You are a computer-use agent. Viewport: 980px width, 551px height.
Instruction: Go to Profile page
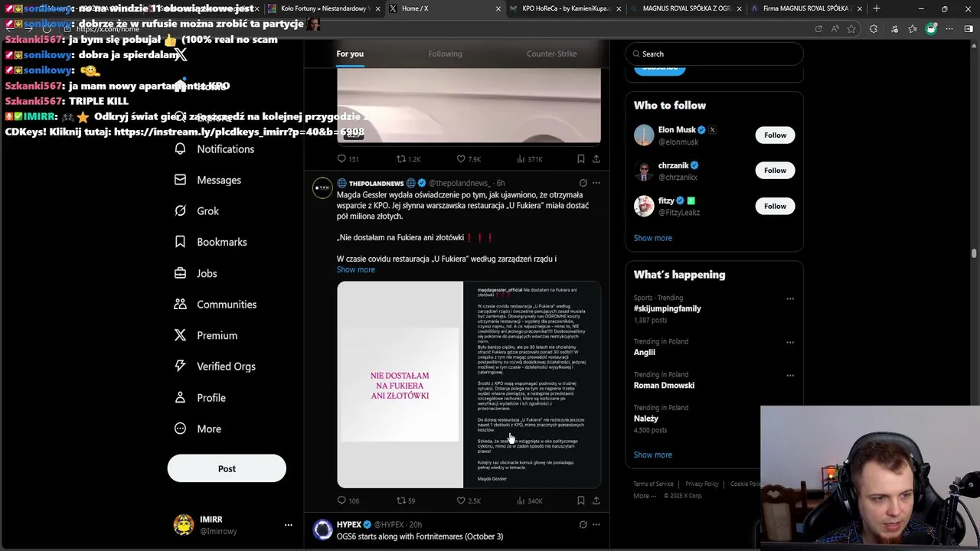200,398
